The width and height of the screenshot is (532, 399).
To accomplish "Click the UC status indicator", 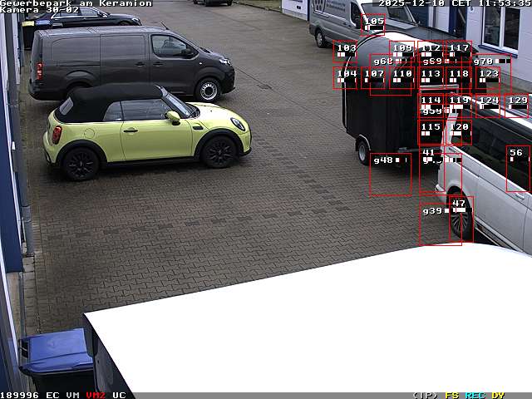I will coord(119,395).
